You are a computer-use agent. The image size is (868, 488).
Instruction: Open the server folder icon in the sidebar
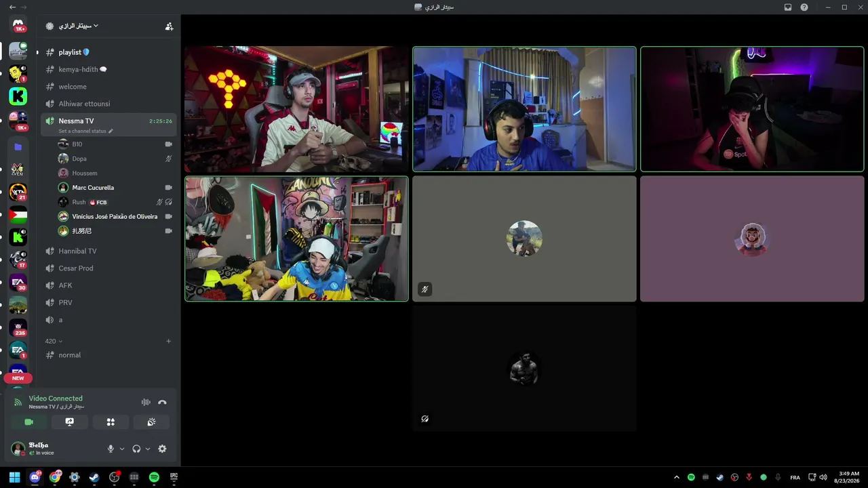point(18,147)
